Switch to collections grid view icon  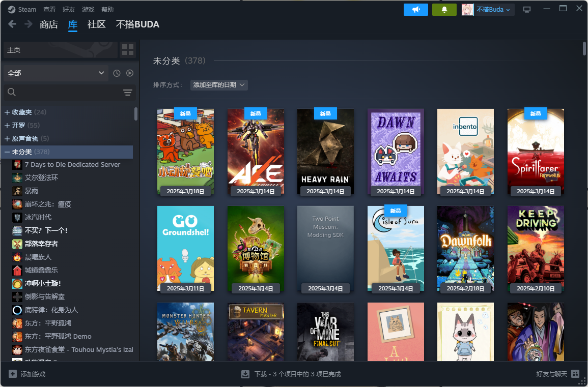click(x=127, y=50)
